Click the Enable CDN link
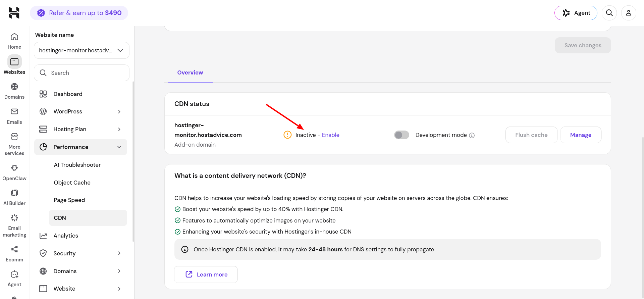Image resolution: width=644 pixels, height=299 pixels. [x=331, y=135]
